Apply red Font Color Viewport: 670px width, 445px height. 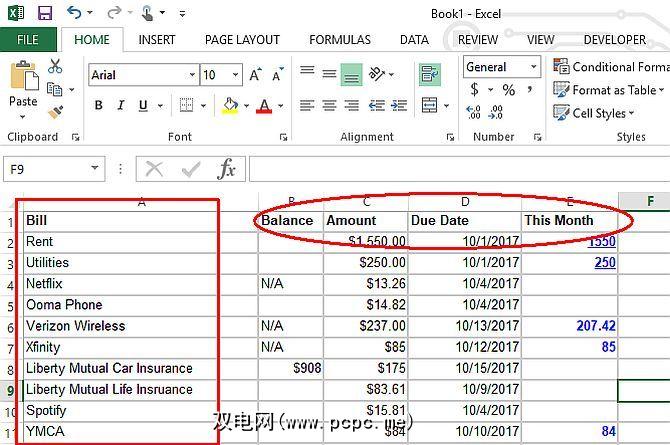click(x=264, y=106)
